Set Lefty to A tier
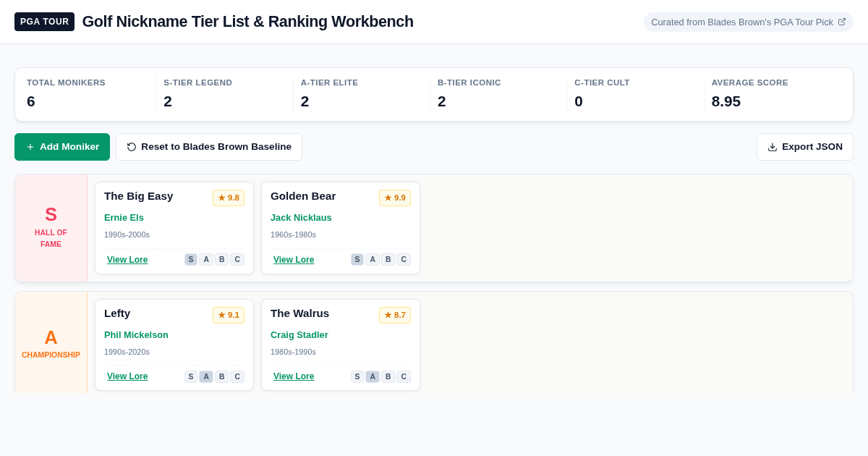 (206, 376)
